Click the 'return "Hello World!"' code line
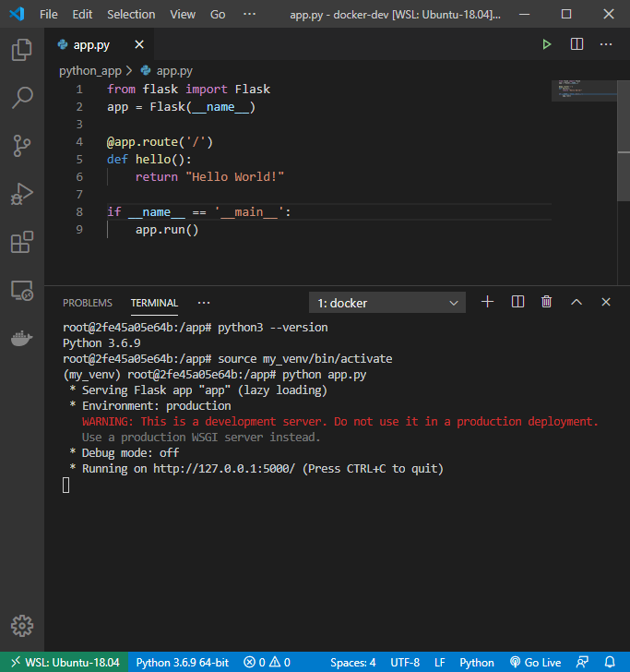The image size is (630, 672). [x=210, y=176]
